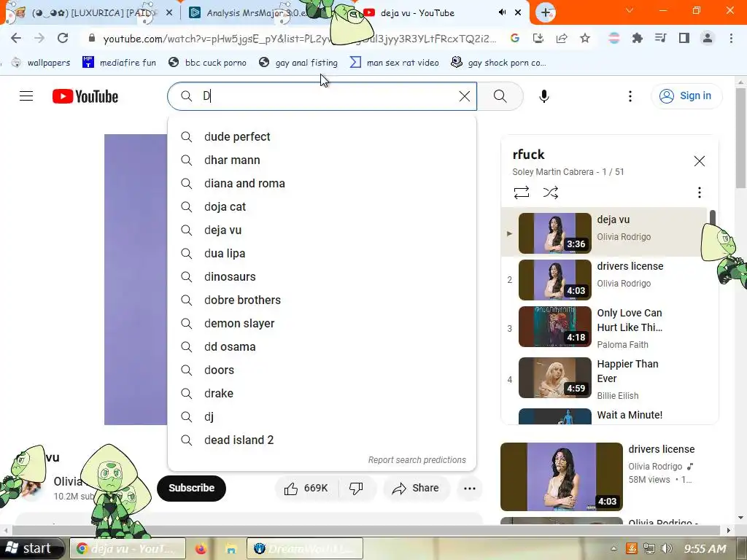The image size is (747, 560).
Task: Install app icon in address bar
Action: (538, 38)
